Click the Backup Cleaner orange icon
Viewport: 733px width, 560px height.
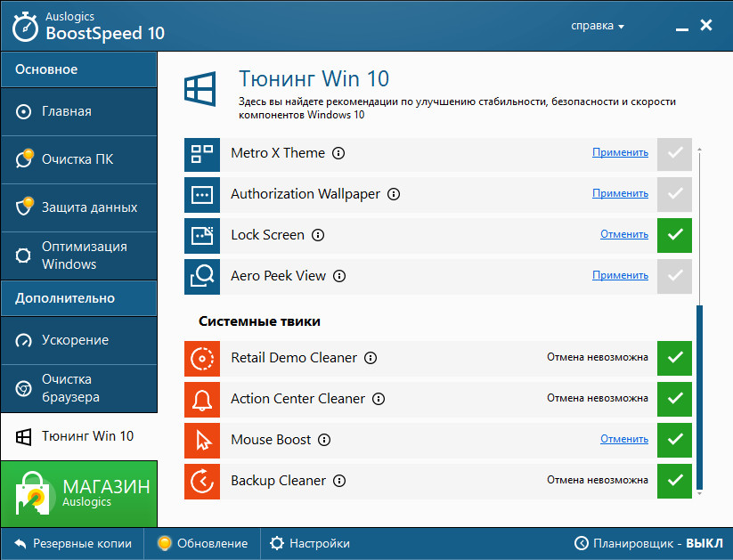point(202,482)
